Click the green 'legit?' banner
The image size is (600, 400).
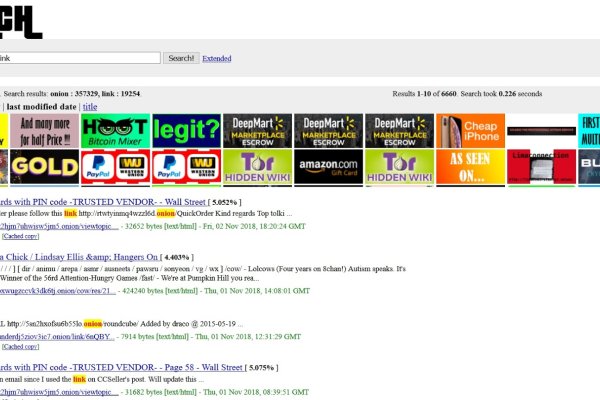click(x=186, y=130)
